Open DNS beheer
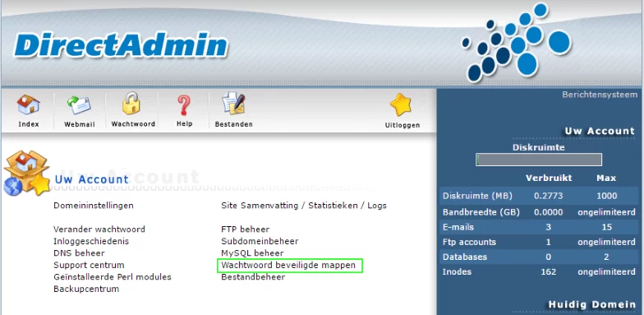 (79, 253)
